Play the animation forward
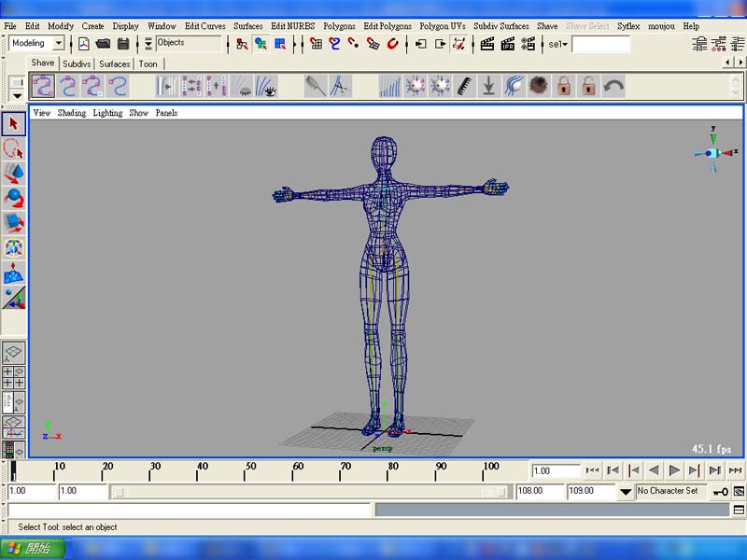The height and width of the screenshot is (560, 747). (x=674, y=470)
